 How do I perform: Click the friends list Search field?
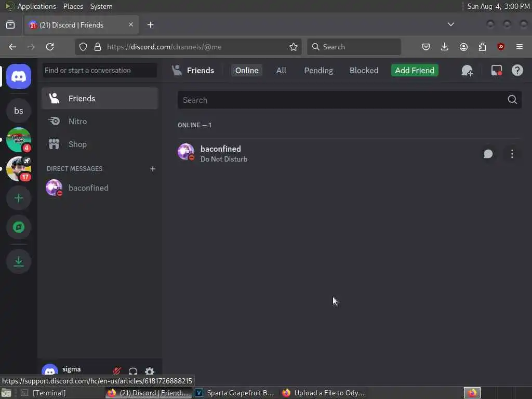[350, 100]
